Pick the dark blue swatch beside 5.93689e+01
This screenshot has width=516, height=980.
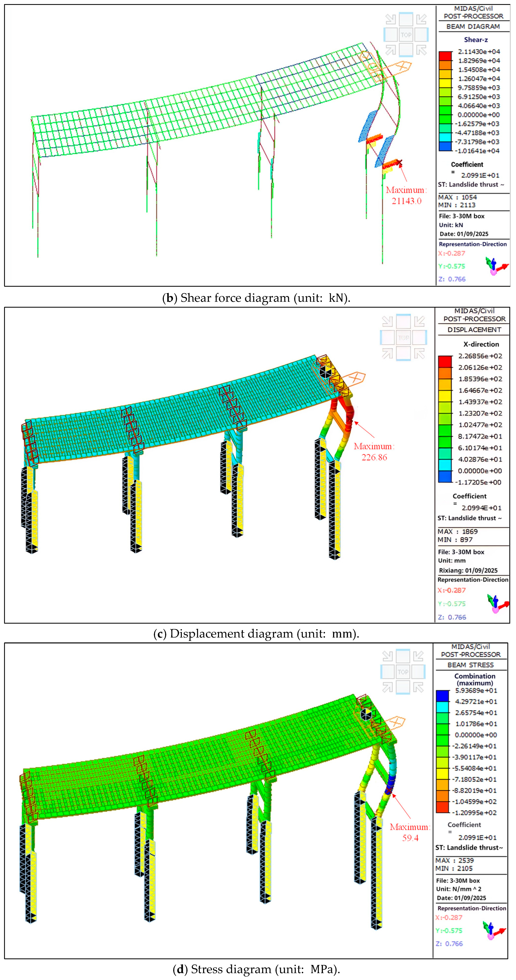click(x=442, y=696)
